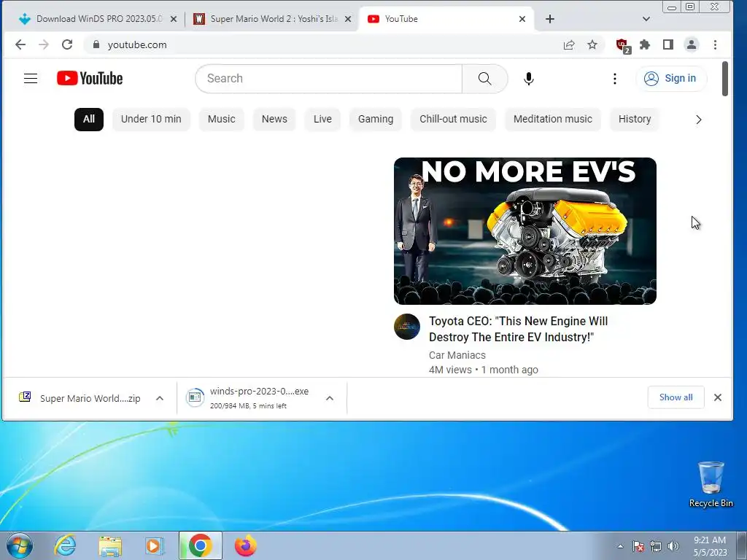Click the network tray icon

(x=656, y=546)
